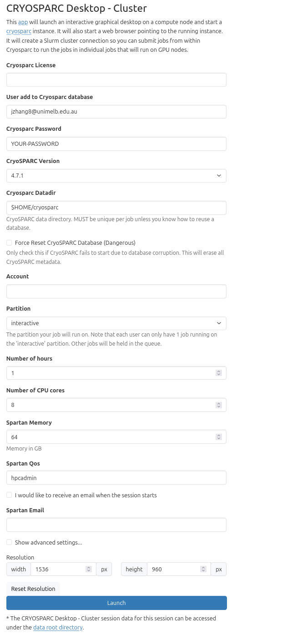The image size is (292, 644).
Task: Click the Cryosparc Password field
Action: 116,144
